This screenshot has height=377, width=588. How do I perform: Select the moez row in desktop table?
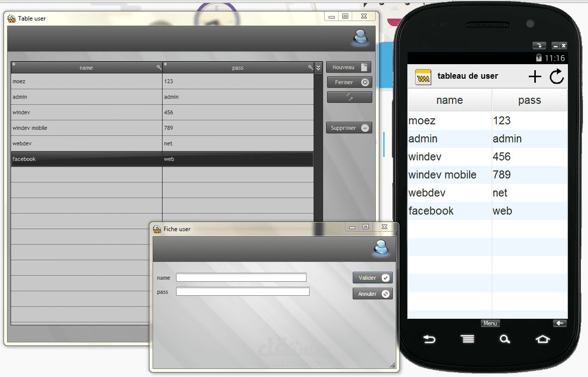162,81
